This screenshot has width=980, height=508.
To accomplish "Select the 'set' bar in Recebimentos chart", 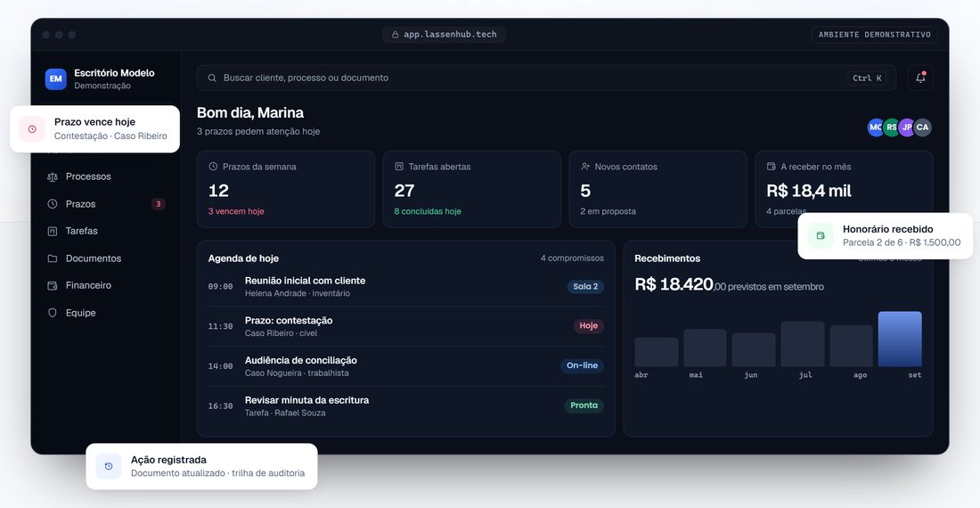I will (900, 339).
